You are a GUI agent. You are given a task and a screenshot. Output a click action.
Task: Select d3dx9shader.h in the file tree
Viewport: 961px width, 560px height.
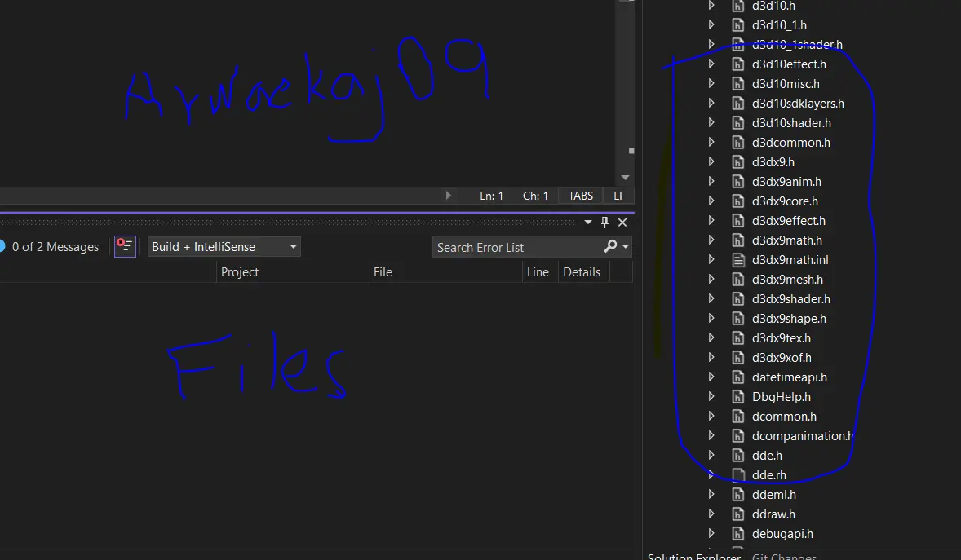point(791,299)
